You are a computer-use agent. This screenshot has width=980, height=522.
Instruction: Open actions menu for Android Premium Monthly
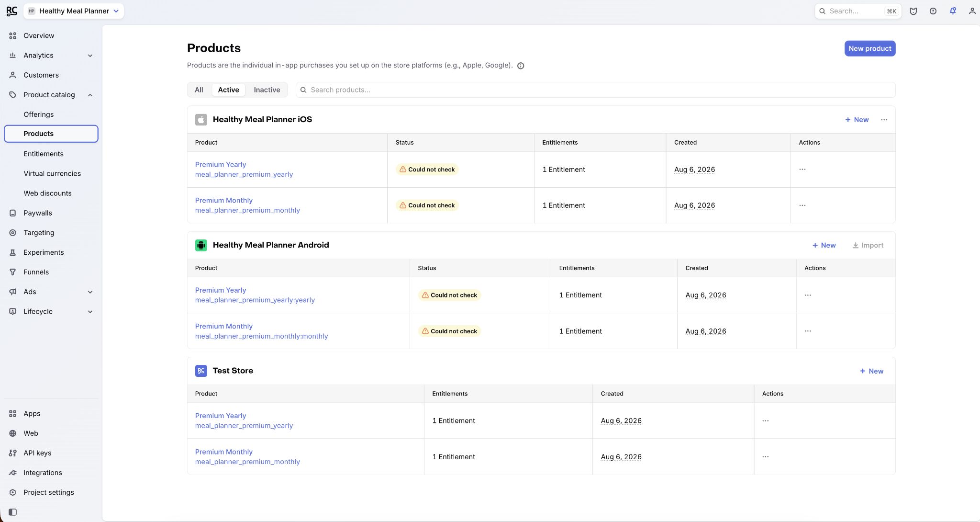click(x=808, y=331)
